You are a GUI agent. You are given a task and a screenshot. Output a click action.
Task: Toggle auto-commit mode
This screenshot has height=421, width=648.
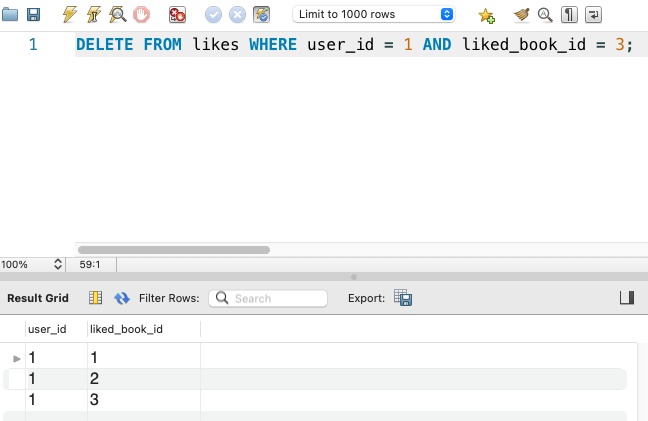pyautogui.click(x=262, y=14)
